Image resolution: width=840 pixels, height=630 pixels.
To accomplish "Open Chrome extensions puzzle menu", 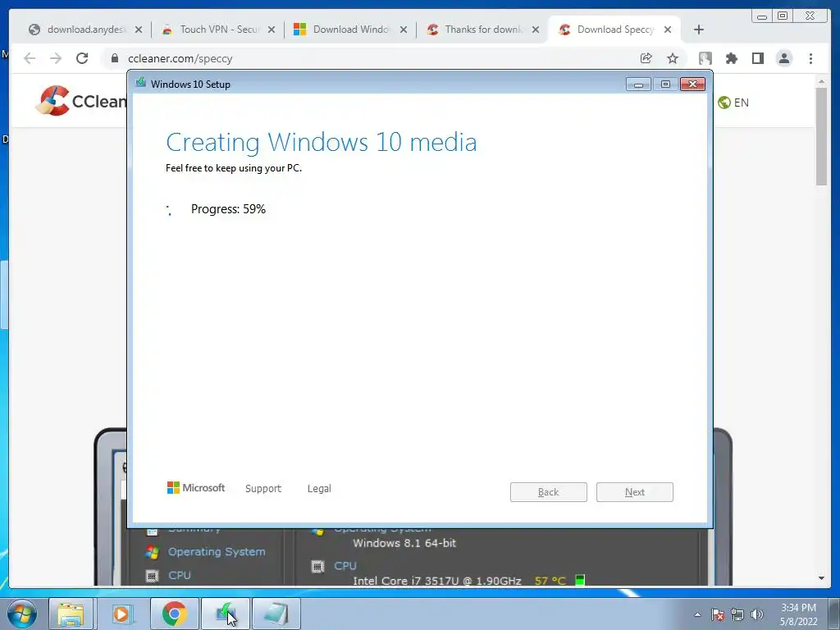I will click(731, 58).
